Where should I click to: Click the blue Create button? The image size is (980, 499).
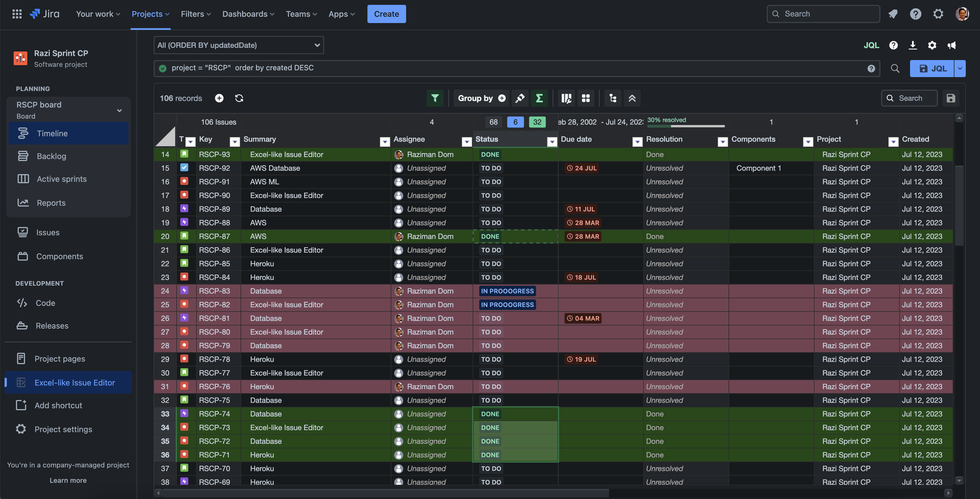[386, 14]
